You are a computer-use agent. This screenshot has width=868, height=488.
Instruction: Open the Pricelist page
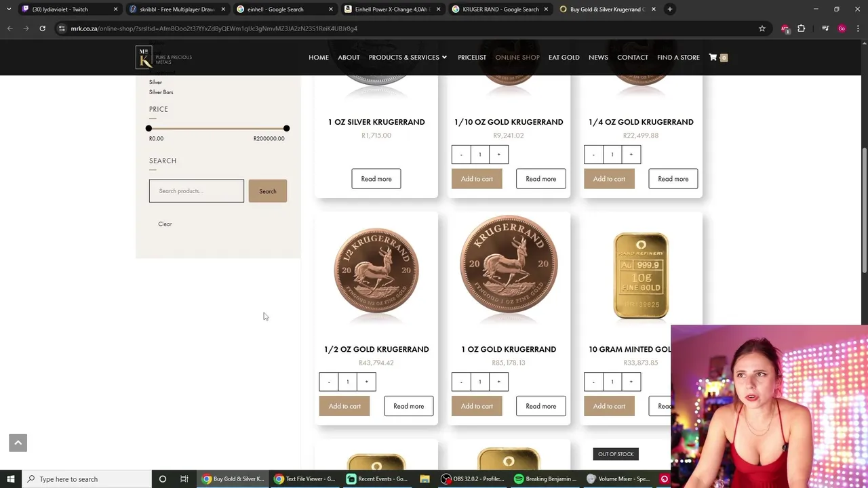pos(472,58)
